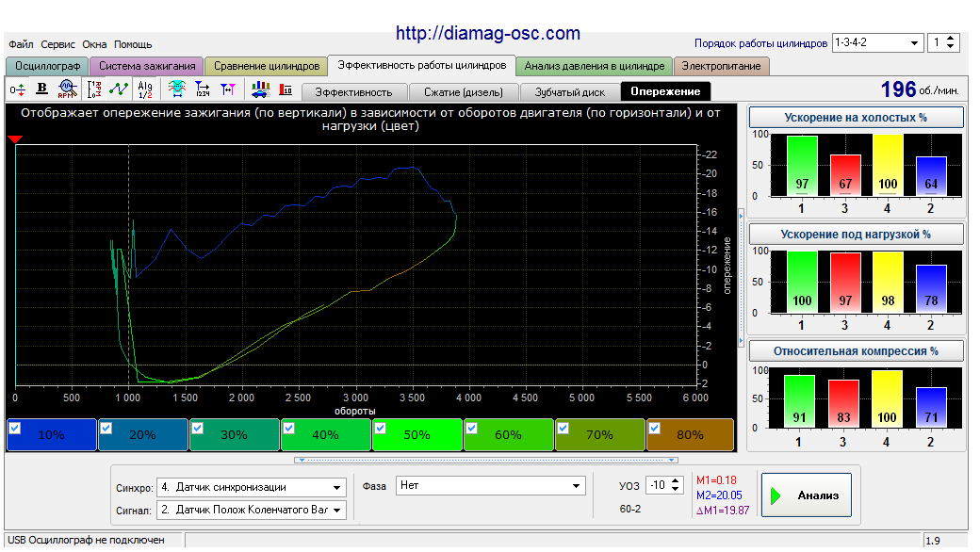The height and width of the screenshot is (552, 980).
Task: Open the Помощь menu
Action: (133, 44)
